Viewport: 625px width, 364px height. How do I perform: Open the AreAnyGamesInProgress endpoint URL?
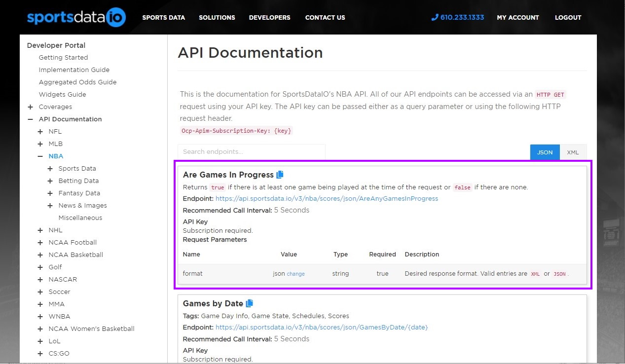point(326,199)
